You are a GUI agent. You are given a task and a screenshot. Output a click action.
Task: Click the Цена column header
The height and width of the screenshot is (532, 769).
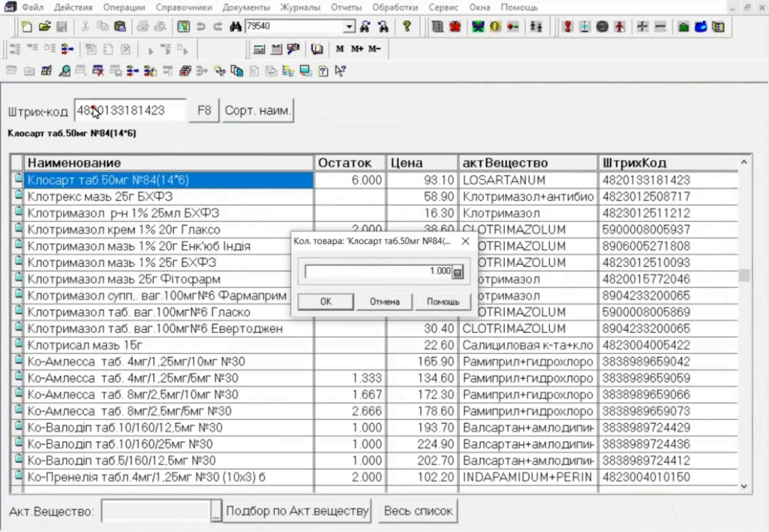pyautogui.click(x=422, y=163)
